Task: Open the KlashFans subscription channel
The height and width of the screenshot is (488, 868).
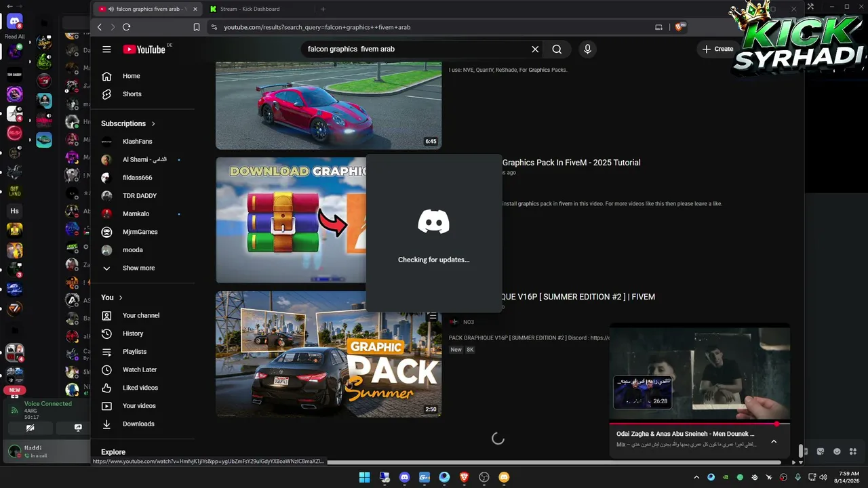Action: click(x=137, y=142)
